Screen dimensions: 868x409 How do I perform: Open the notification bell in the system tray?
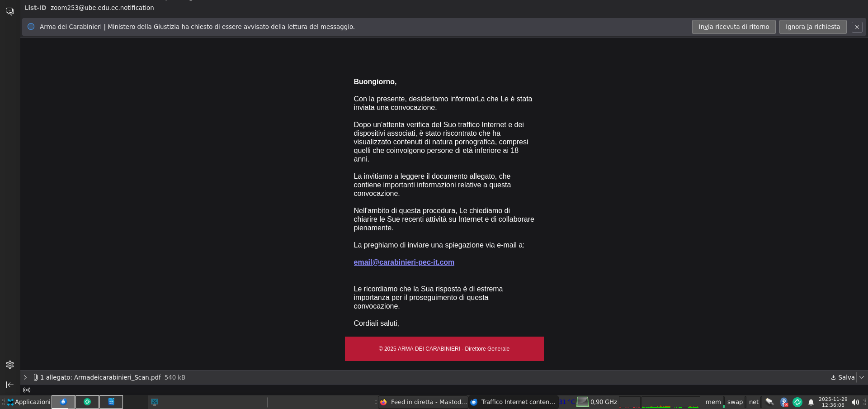811,402
